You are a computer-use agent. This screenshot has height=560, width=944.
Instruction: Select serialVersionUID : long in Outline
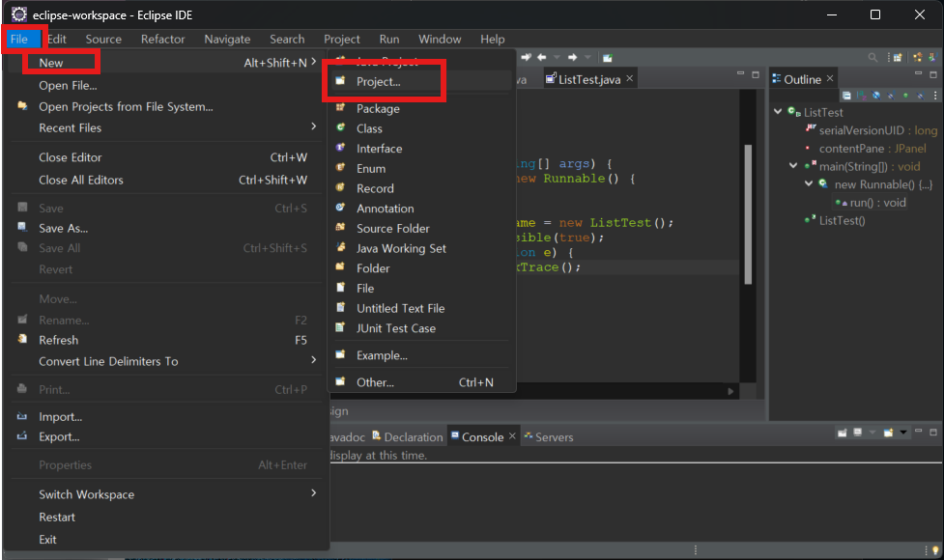tap(877, 130)
